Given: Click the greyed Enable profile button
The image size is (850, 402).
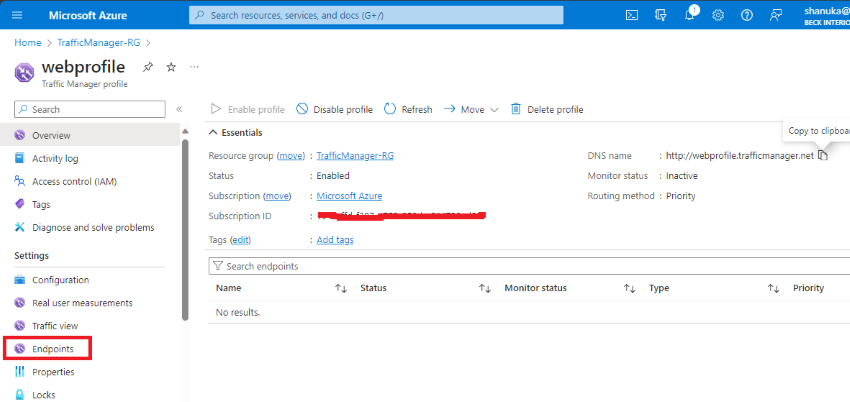Looking at the screenshot, I should (x=248, y=109).
